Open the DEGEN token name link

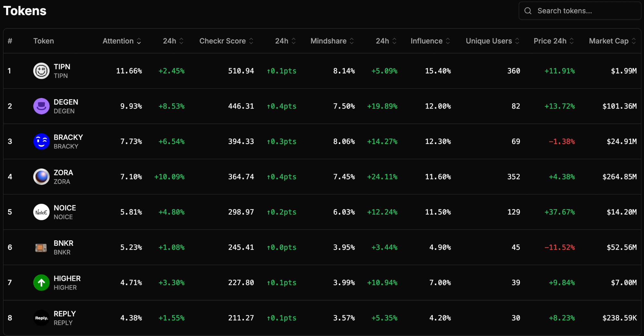click(66, 102)
